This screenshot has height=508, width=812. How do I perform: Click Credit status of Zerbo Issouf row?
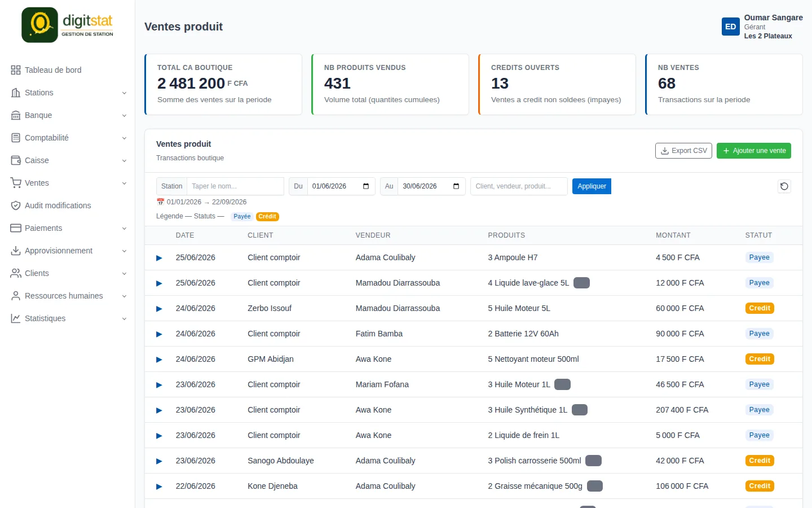pos(760,308)
